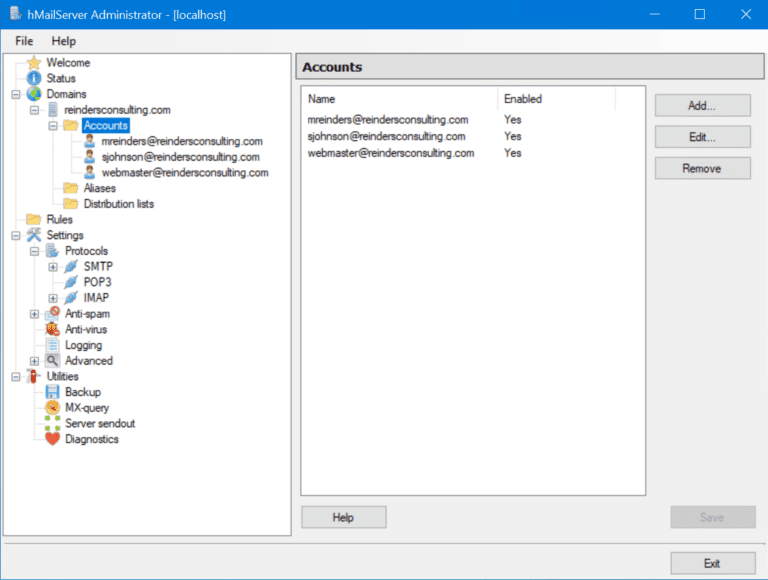Click the SMTP plug icon
This screenshot has height=580, width=768.
click(x=71, y=266)
